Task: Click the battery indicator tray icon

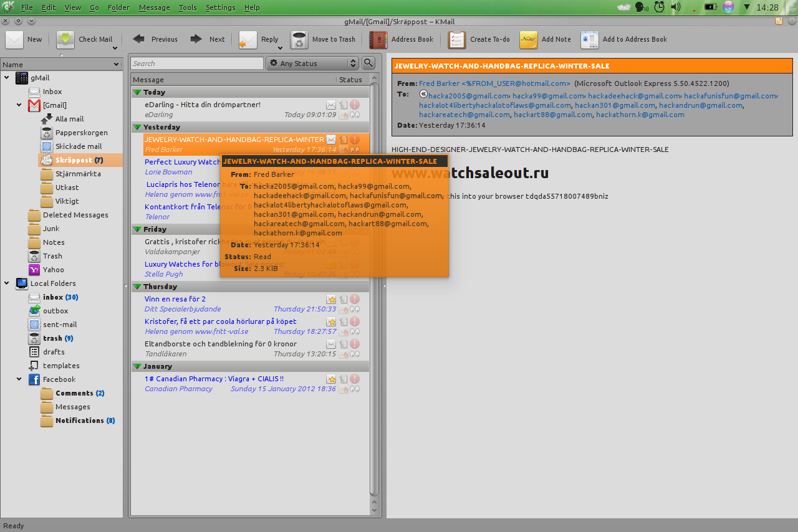Action: (711, 7)
